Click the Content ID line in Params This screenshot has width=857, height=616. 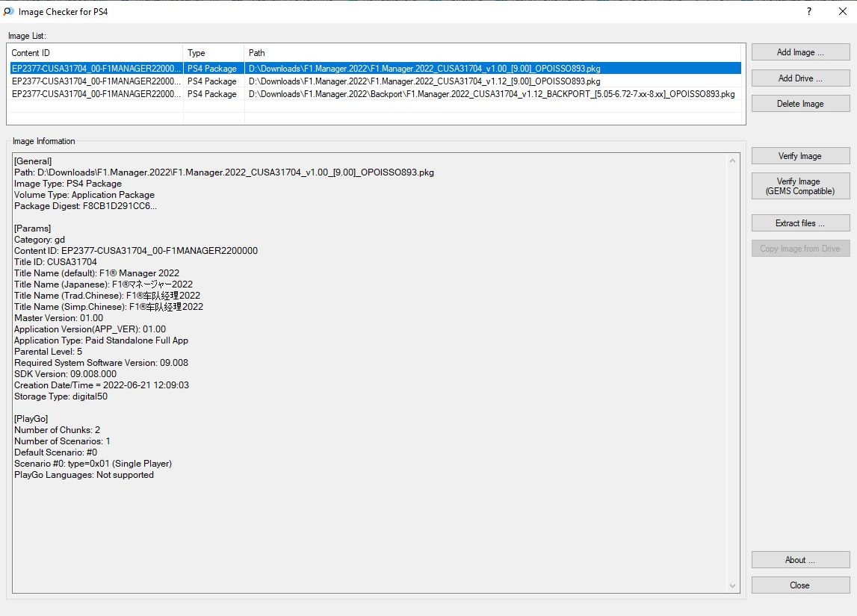click(x=136, y=251)
